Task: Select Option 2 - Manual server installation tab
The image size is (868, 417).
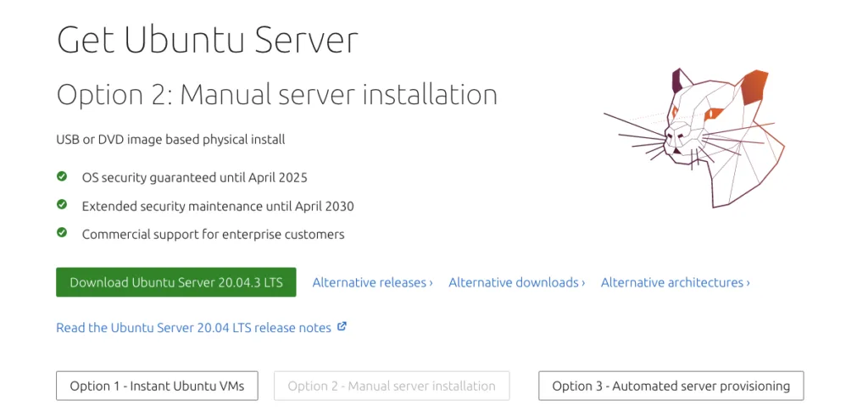Action: coord(392,386)
